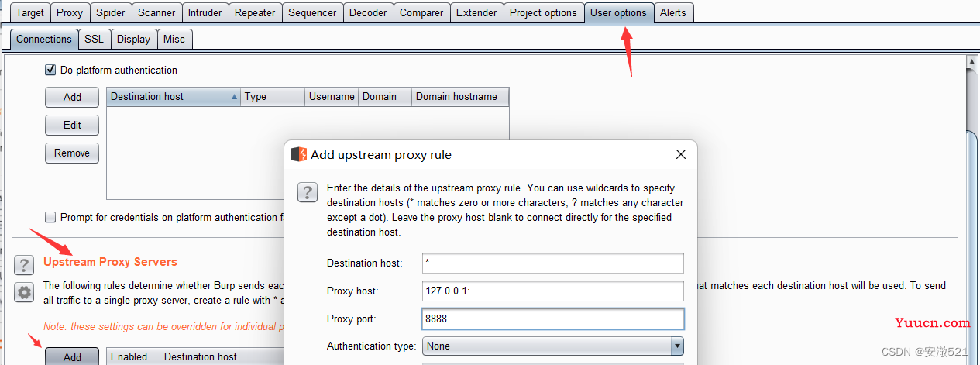Viewport: 980px width, 365px height.
Task: Open the Extender tab
Action: pos(476,12)
